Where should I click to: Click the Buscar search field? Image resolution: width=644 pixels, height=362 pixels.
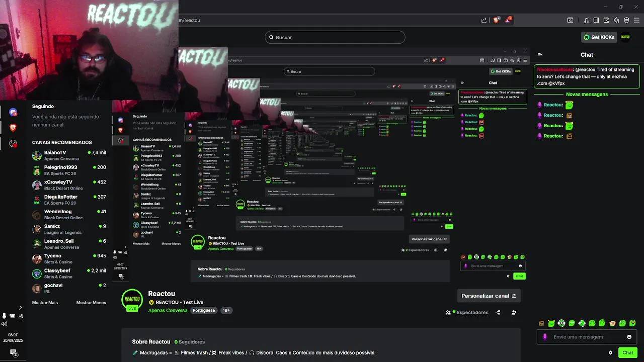(x=335, y=37)
